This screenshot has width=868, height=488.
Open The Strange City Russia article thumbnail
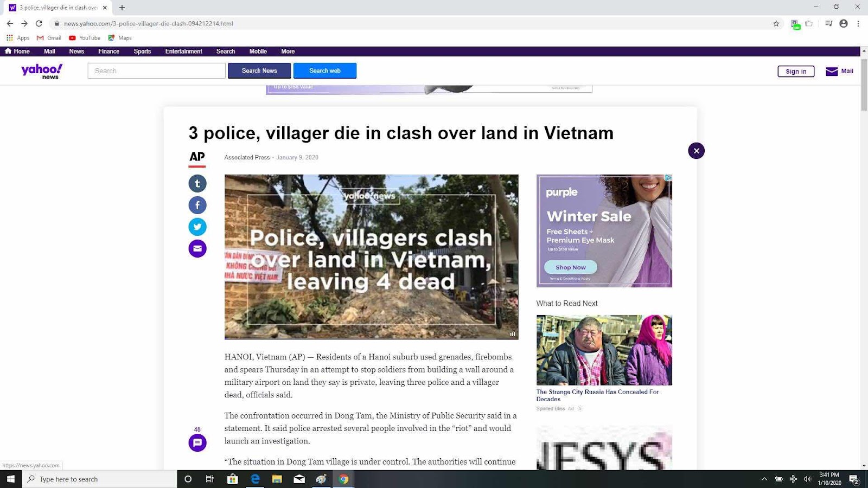(x=604, y=350)
